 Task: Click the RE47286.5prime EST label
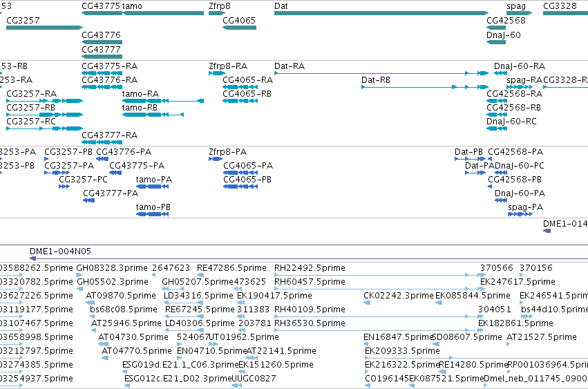[x=231, y=268]
